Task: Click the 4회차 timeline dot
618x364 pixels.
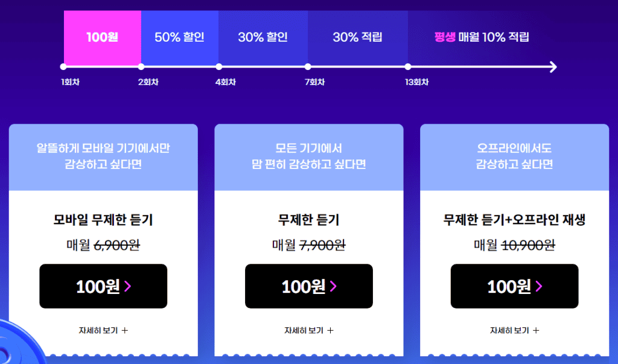Action: [218, 67]
